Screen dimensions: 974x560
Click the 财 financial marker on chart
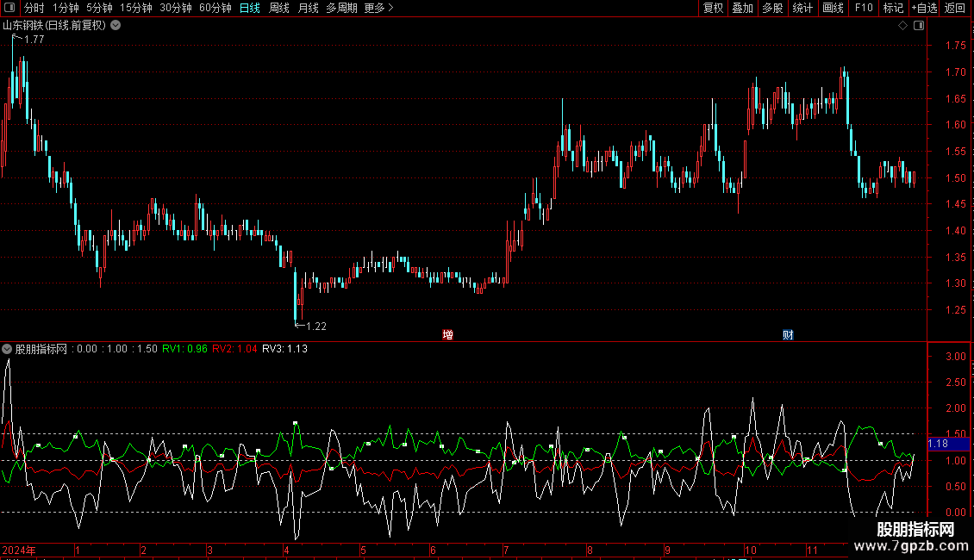(788, 334)
